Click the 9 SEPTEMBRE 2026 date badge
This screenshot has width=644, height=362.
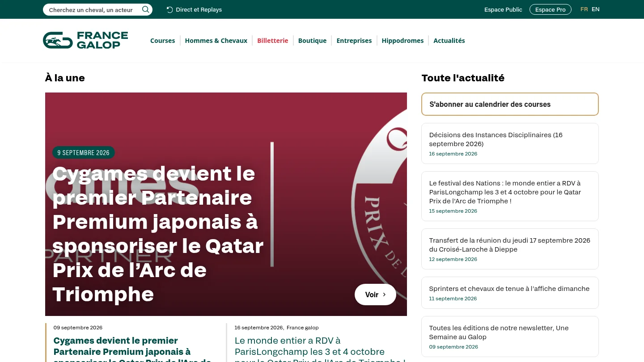(84, 153)
